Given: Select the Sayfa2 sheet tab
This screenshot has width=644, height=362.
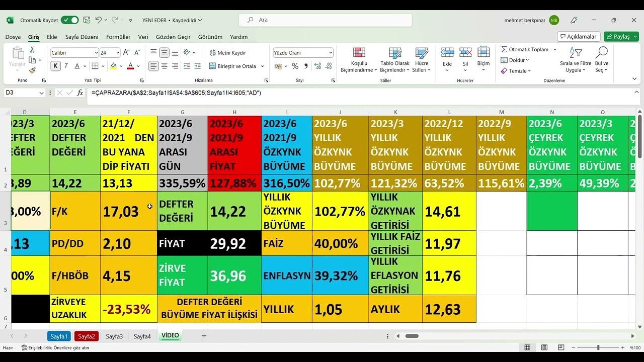Looking at the screenshot, I should (x=86, y=336).
